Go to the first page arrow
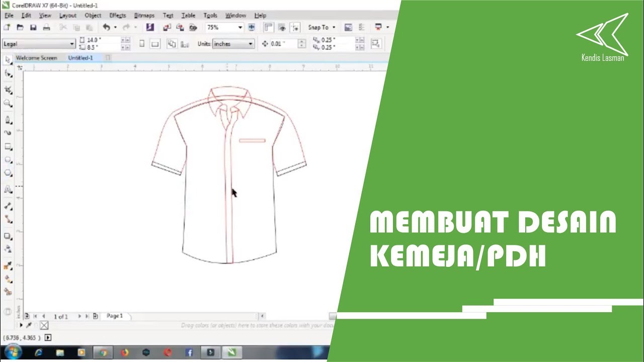The width and height of the screenshot is (644, 362). pyautogui.click(x=35, y=316)
